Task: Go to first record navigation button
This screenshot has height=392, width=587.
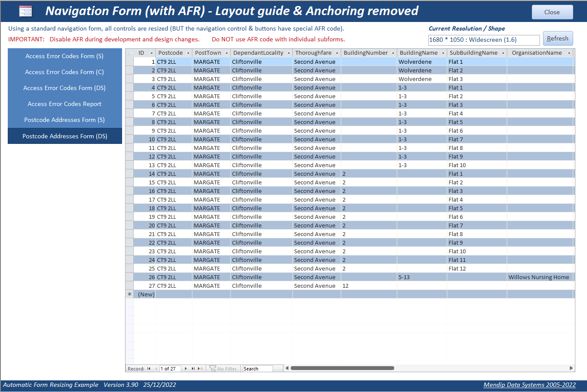Action: click(x=149, y=369)
